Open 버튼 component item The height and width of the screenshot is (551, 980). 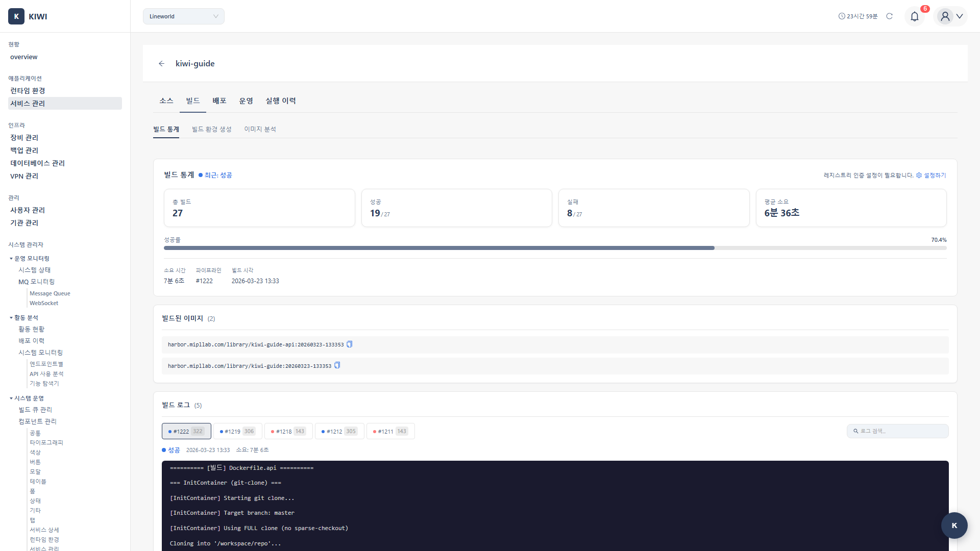point(35,462)
